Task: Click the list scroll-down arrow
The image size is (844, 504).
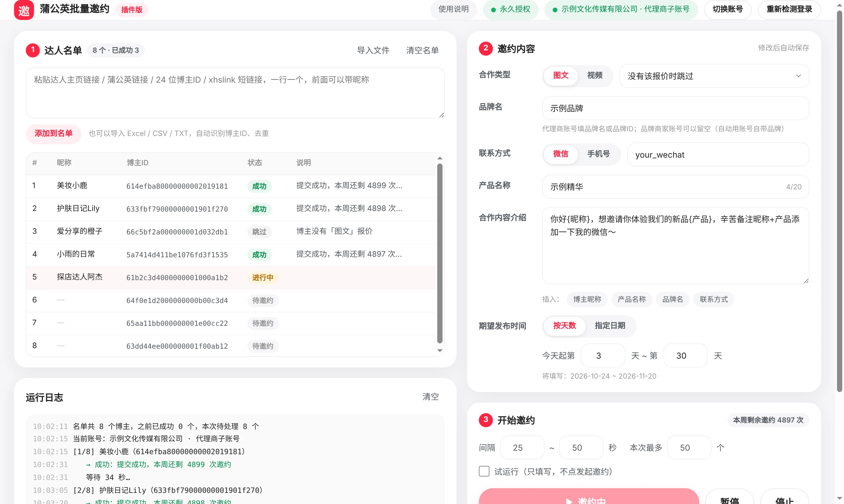Action: (440, 351)
